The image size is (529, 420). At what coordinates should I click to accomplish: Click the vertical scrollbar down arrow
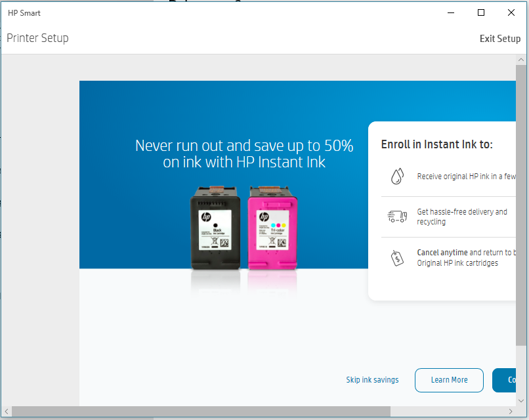coord(521,401)
